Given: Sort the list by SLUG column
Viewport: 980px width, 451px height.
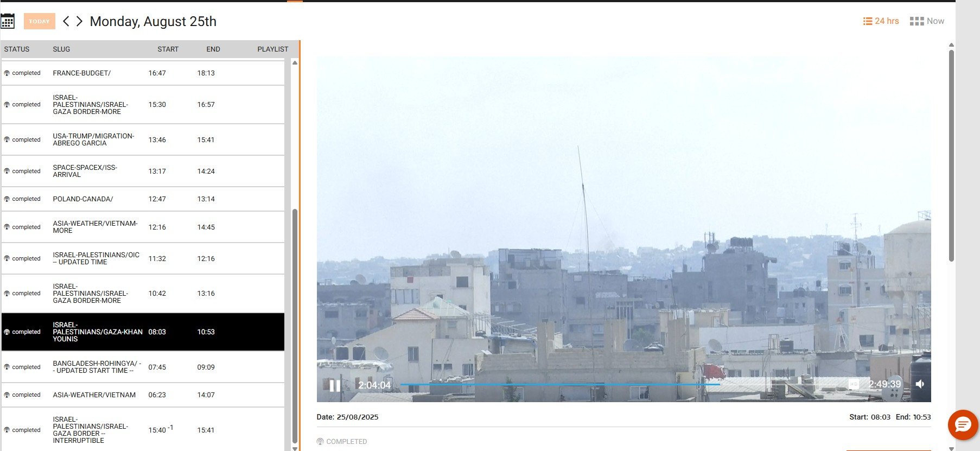Looking at the screenshot, I should tap(61, 49).
